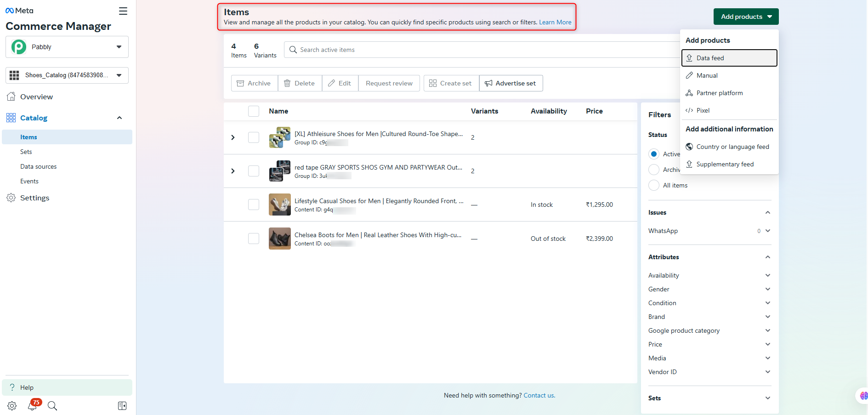Click the Manual pencil icon in menu
The width and height of the screenshot is (868, 415).
click(x=689, y=75)
